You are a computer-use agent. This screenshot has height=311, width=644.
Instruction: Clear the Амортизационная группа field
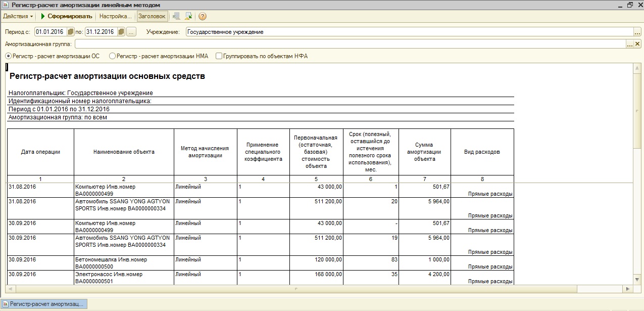pos(637,45)
